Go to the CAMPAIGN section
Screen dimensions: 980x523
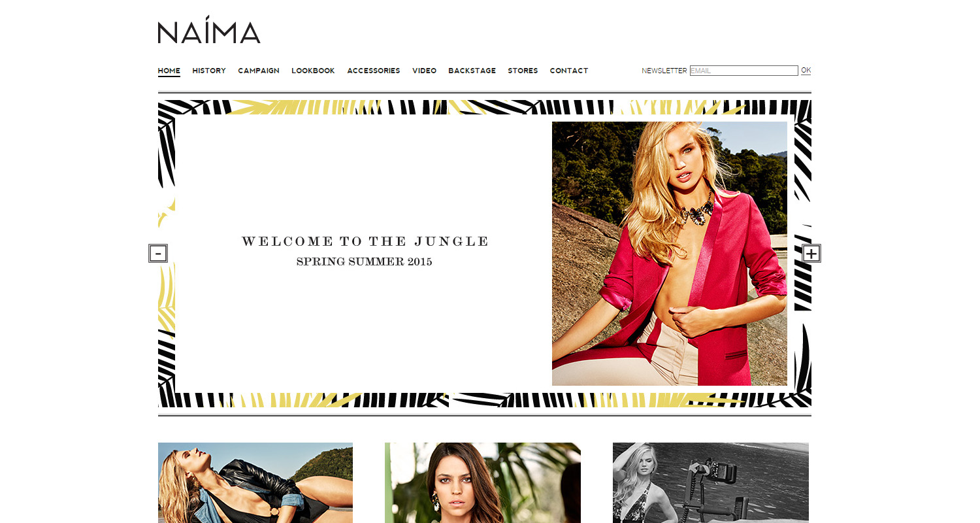(259, 71)
